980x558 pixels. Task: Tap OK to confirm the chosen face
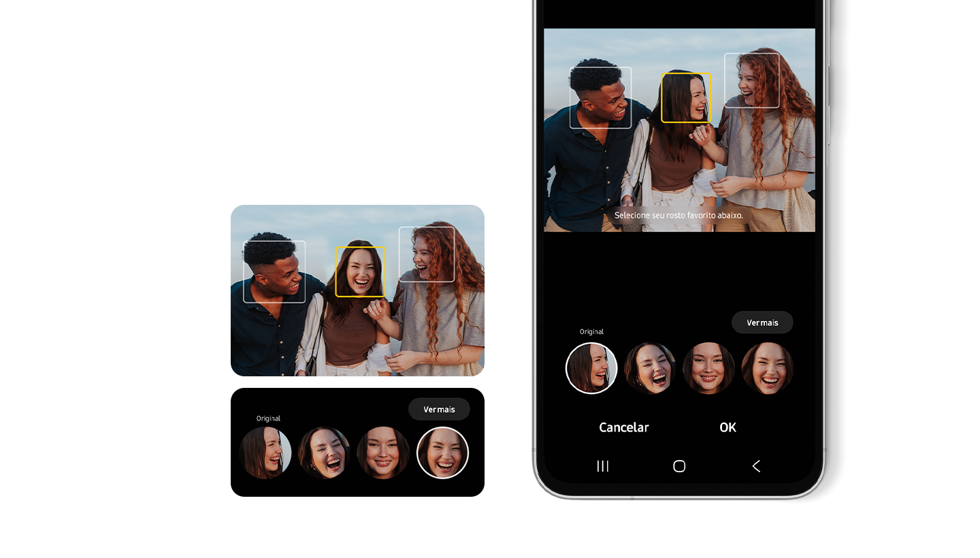(728, 427)
